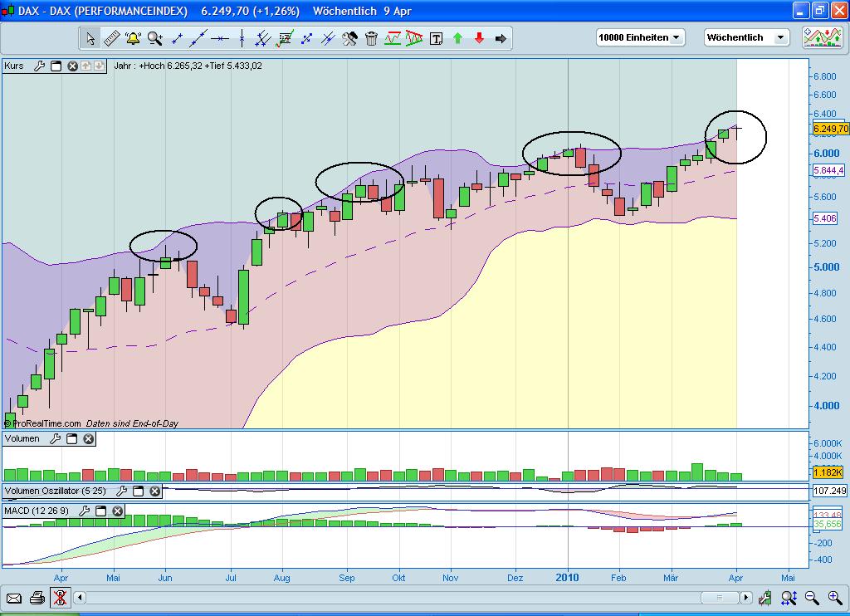Open MACD settings via its wrench icon
Image resolution: width=850 pixels, height=616 pixels.
84,510
